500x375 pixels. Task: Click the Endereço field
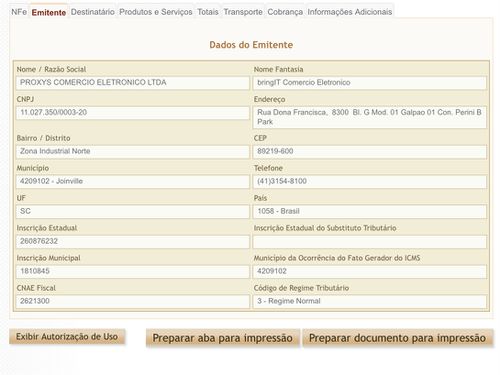click(x=370, y=117)
